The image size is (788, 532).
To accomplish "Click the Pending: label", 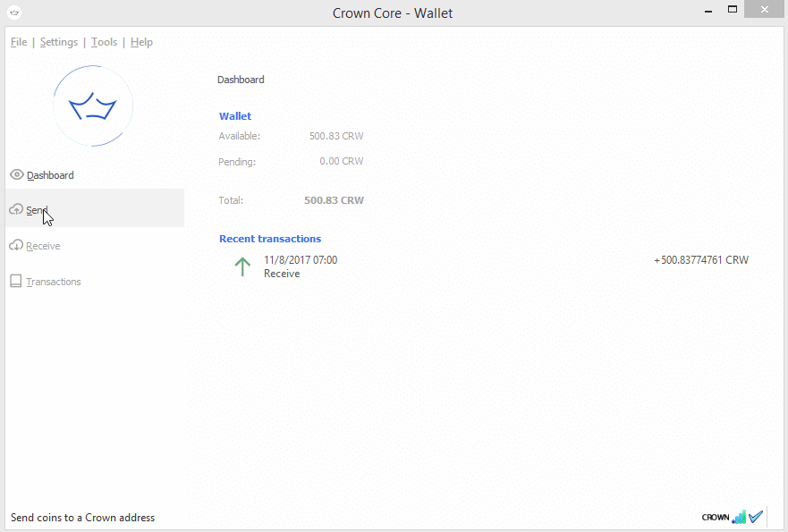I will 237,162.
